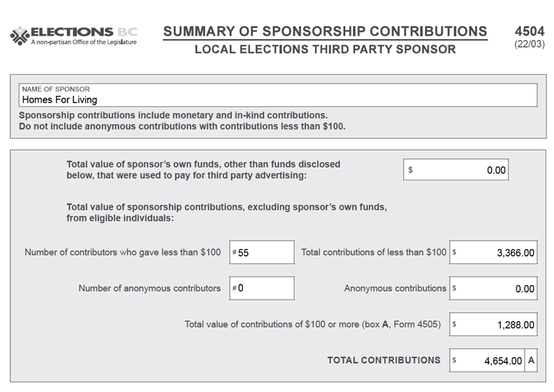Viewport: 554px width, 392px height.
Task: Click the TOTAL CONTRIBUTIONS bold label
Action: (383, 360)
